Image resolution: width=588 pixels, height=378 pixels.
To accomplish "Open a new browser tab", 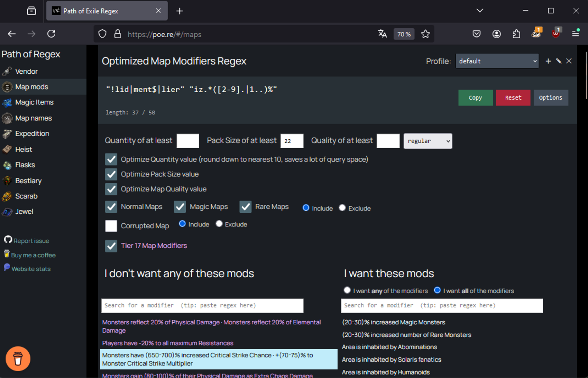I will pyautogui.click(x=180, y=11).
